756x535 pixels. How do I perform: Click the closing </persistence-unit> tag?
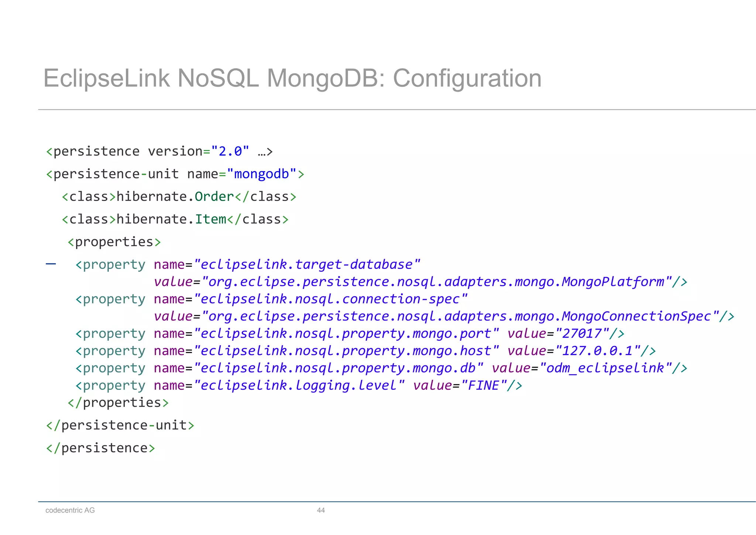(x=120, y=425)
